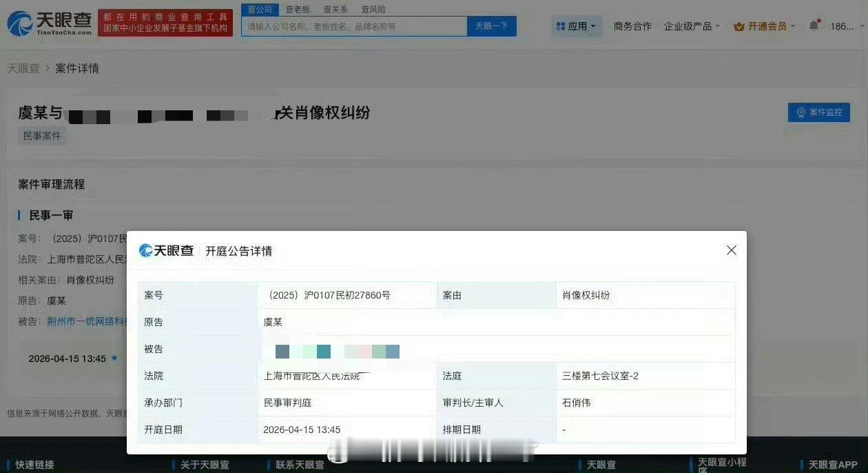This screenshot has height=473, width=868.
Task: Click the crown icon beside 开通会员
Action: click(x=739, y=26)
